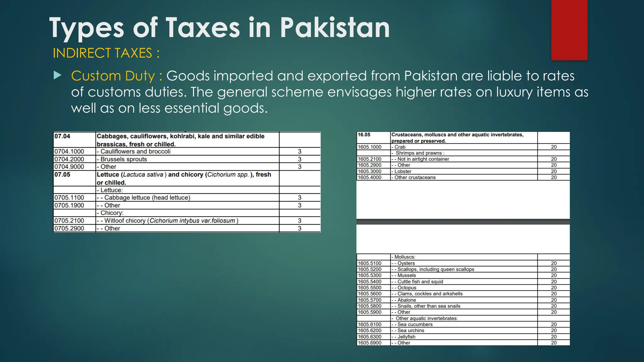The width and height of the screenshot is (644, 362).
Task: Select the 'Crab' row in the right table
Action: [400, 147]
